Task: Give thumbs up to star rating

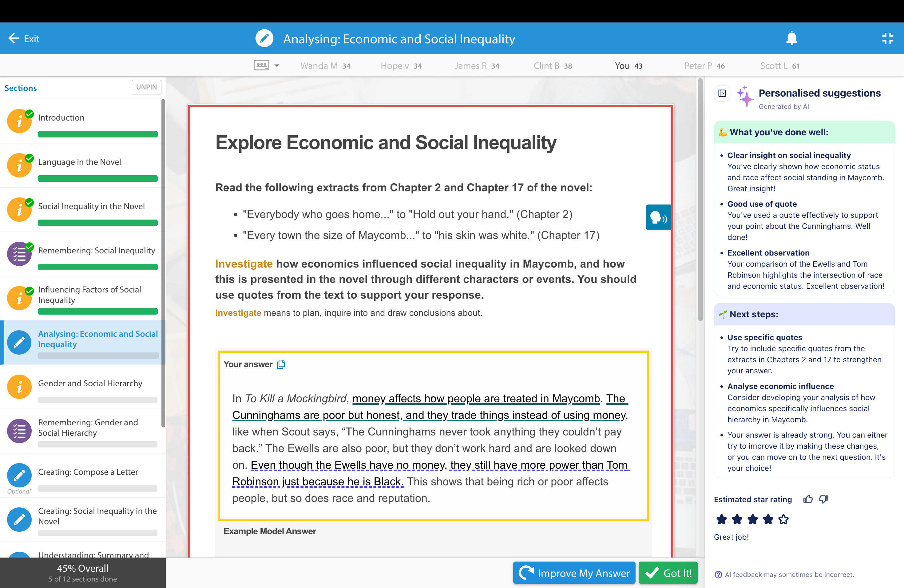Action: [x=808, y=499]
